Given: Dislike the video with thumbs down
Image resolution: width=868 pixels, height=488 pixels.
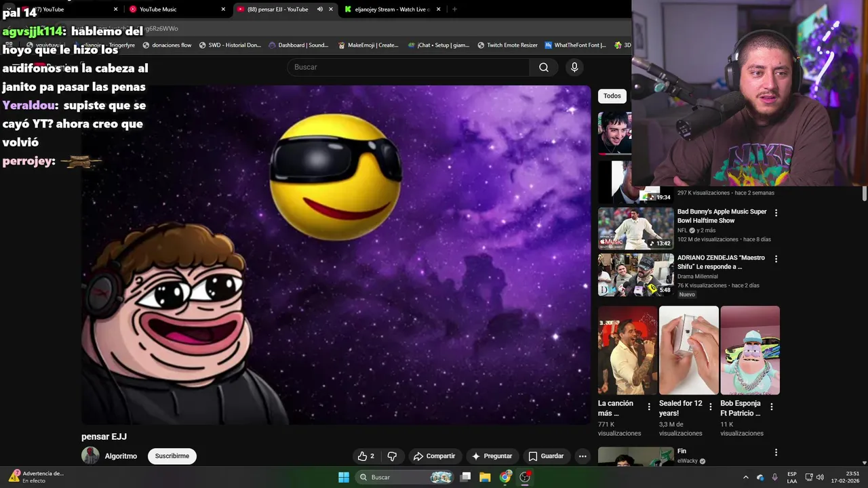Looking at the screenshot, I should (392, 456).
